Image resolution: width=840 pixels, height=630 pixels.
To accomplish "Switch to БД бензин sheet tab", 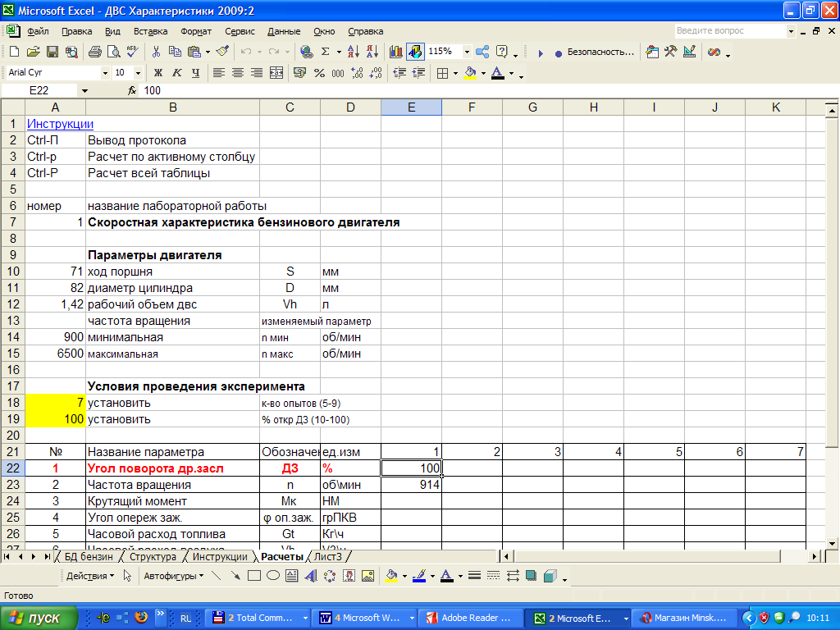I will click(89, 557).
